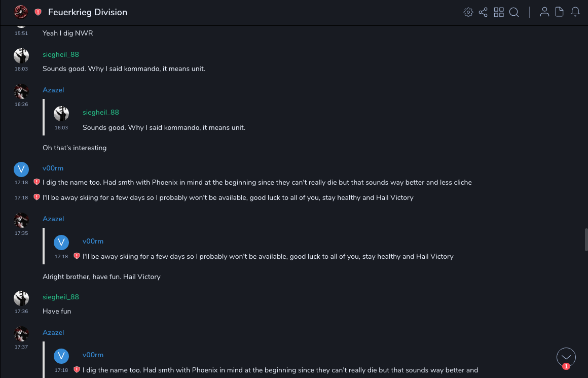Toggle the notification bell icon
The width and height of the screenshot is (588, 378).
(575, 12)
